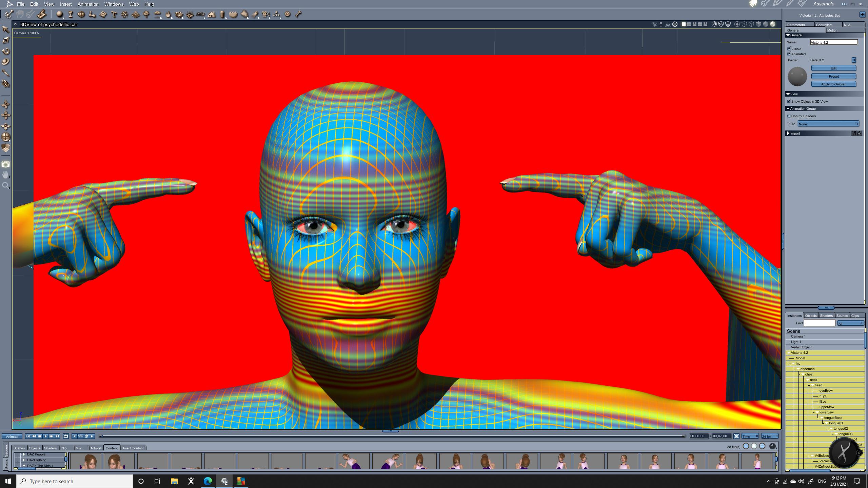868x488 pixels.
Task: Toggle the Animated checkbox
Action: (x=789, y=54)
